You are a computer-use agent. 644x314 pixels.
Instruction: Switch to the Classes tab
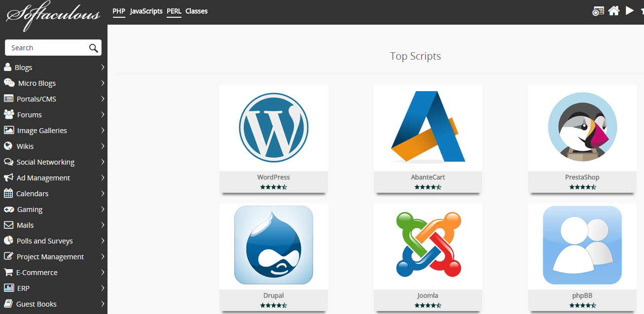pos(196,11)
